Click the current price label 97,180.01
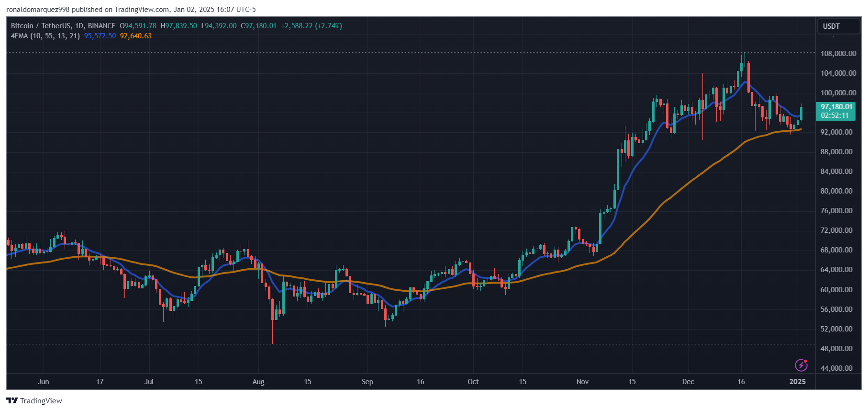The width and height of the screenshot is (868, 411). [x=836, y=107]
